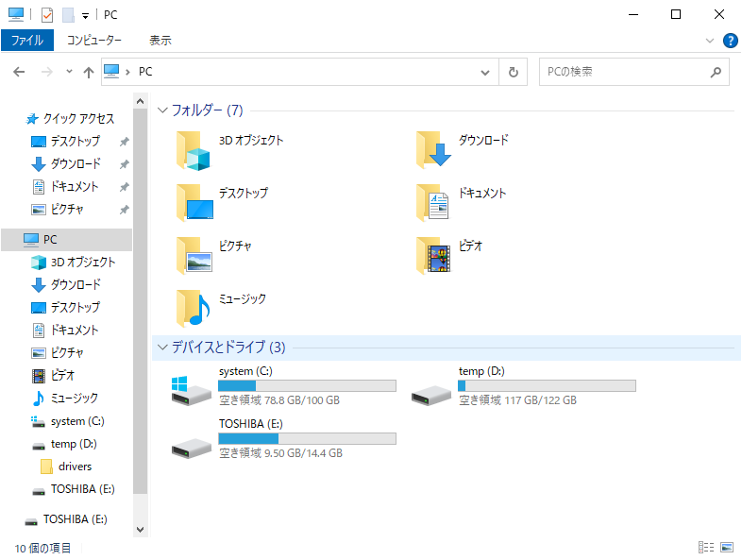
Task: Select クイック アクセス in navigation pane
Action: coord(70,119)
